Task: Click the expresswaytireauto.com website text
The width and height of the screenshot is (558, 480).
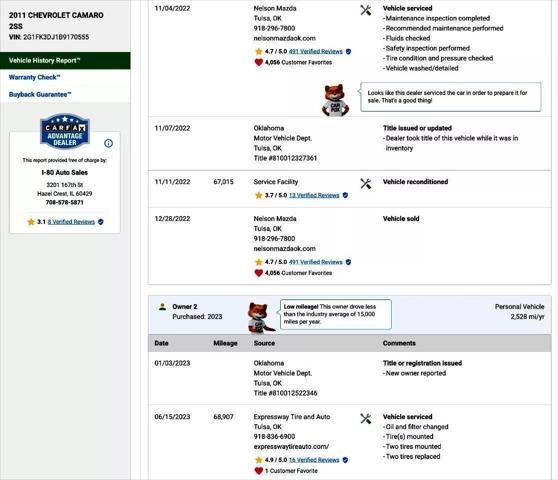Action: pos(291,446)
